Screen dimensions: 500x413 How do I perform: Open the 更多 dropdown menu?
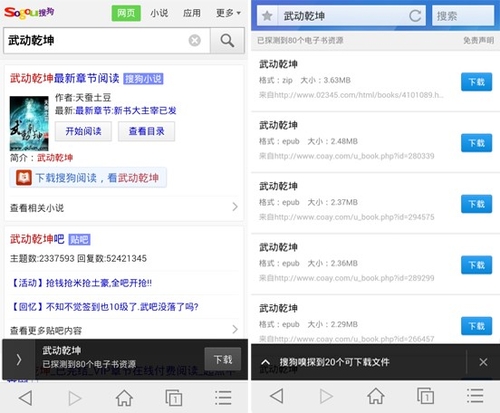pyautogui.click(x=228, y=13)
